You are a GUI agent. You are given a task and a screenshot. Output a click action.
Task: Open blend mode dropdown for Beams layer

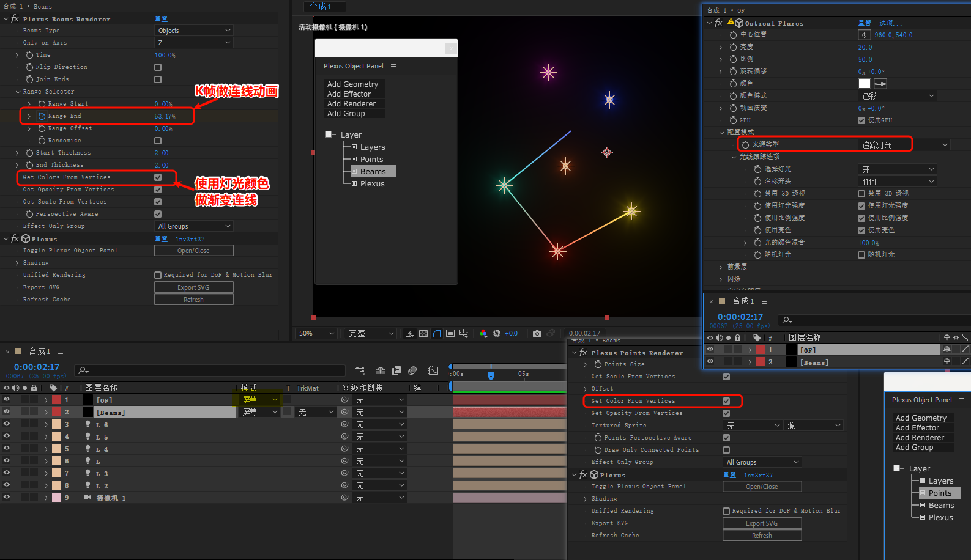[x=260, y=412]
